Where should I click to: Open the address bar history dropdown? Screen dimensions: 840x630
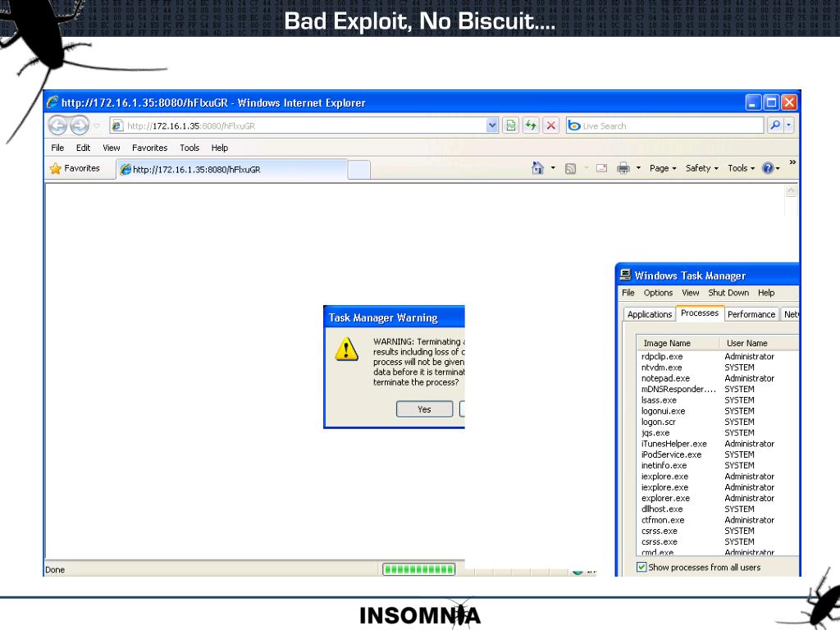click(492, 126)
